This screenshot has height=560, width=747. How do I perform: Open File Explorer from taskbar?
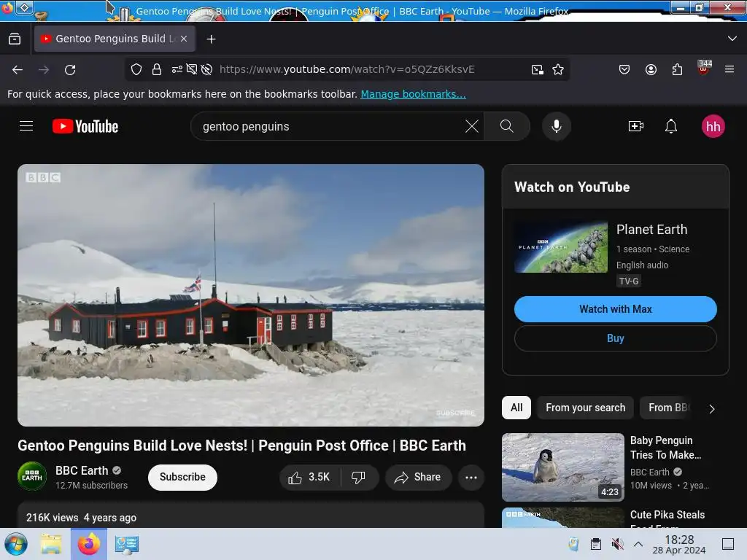[51, 544]
